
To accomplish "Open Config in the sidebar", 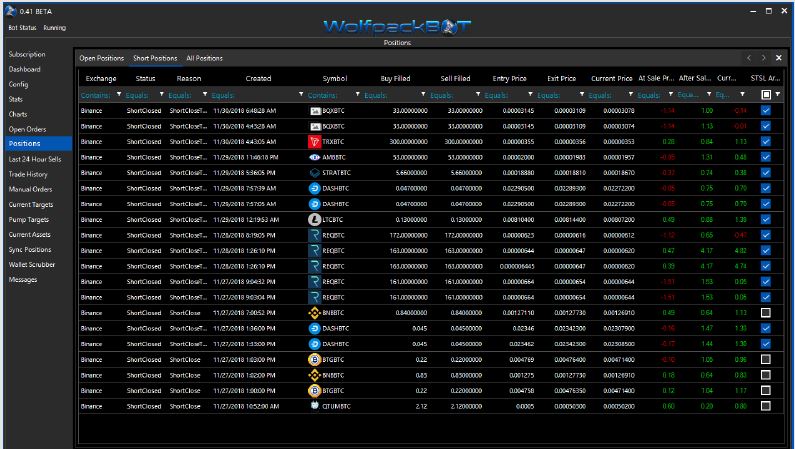I will point(18,84).
